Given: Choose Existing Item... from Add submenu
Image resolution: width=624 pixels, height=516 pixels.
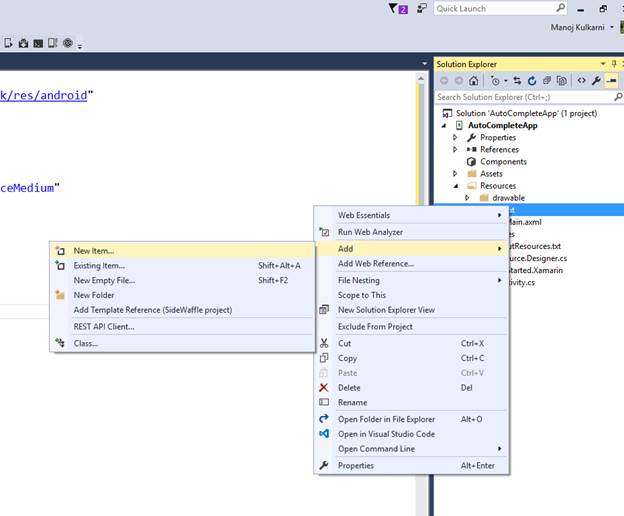Looking at the screenshot, I should pyautogui.click(x=182, y=265).
